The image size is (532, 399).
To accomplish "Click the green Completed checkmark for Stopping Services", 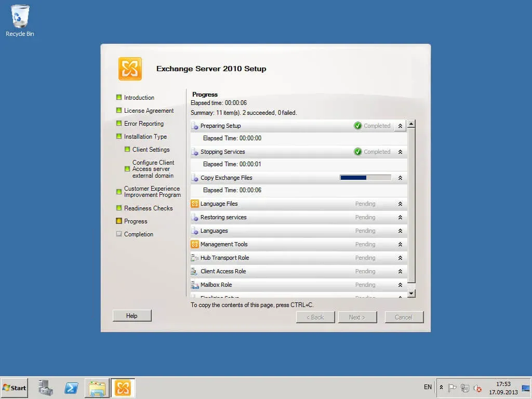I will (357, 152).
